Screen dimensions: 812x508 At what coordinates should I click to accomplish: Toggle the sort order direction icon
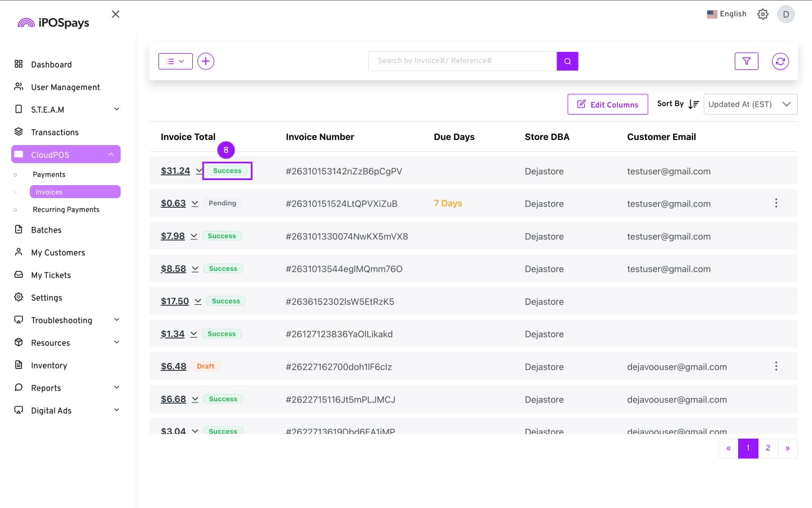(694, 104)
